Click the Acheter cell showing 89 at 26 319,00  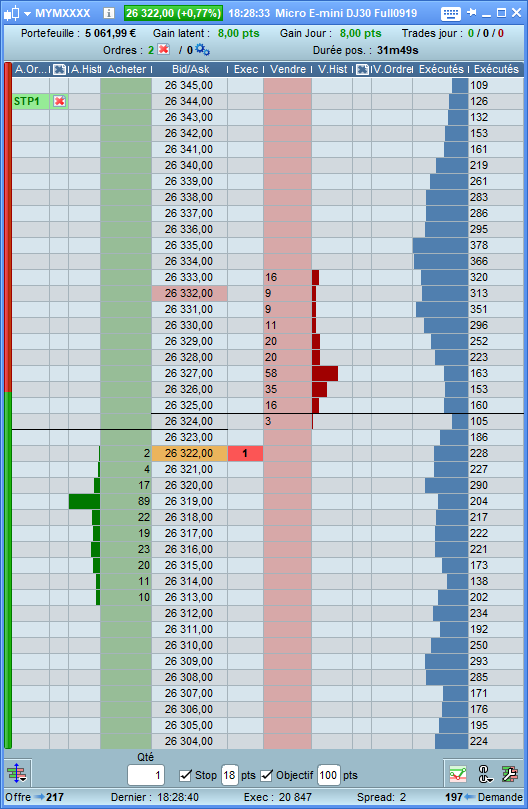coord(126,501)
